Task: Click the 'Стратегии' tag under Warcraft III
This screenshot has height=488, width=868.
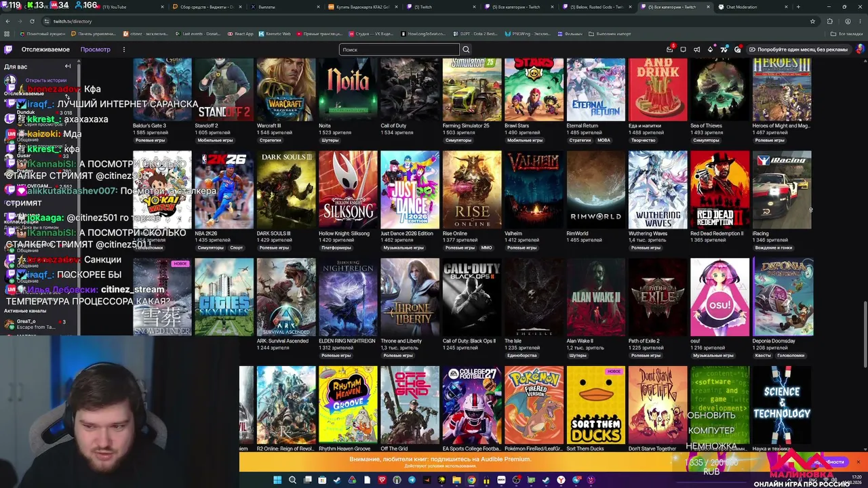Action: (271, 140)
